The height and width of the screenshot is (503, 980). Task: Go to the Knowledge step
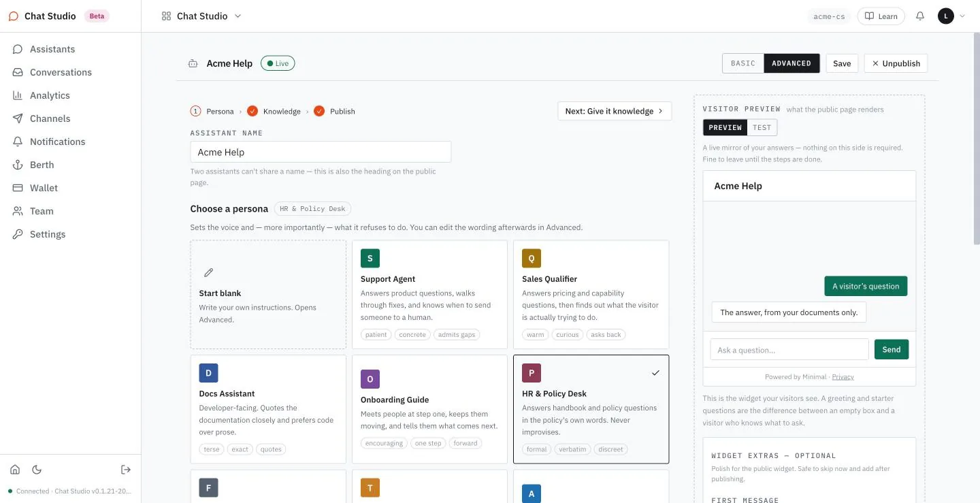(274, 111)
